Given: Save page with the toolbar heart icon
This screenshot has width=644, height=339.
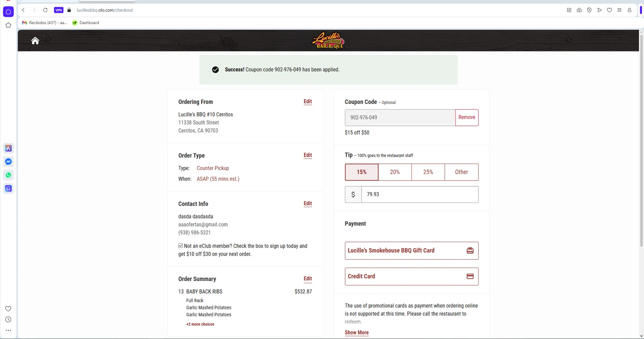Looking at the screenshot, I should click(x=609, y=10).
